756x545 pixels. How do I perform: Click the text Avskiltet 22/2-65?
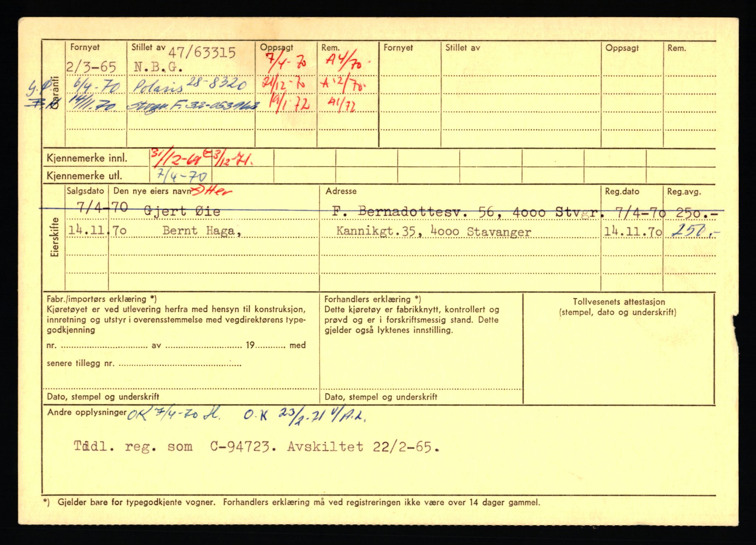pos(363,447)
